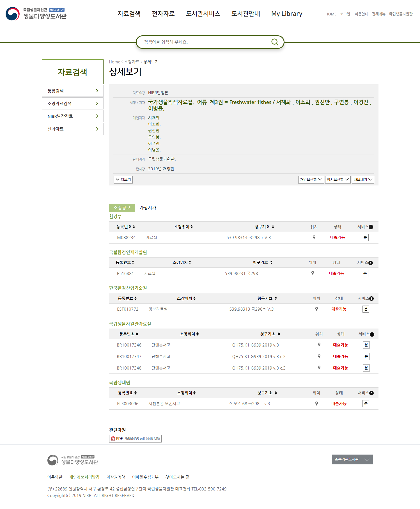
Task: Click service icon for EL3003096 row
Action: tap(366, 403)
